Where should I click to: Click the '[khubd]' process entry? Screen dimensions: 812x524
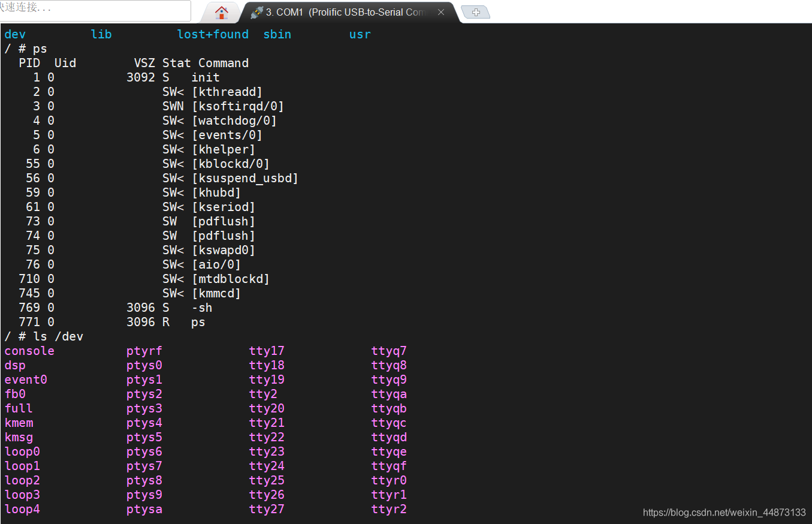coord(216,192)
